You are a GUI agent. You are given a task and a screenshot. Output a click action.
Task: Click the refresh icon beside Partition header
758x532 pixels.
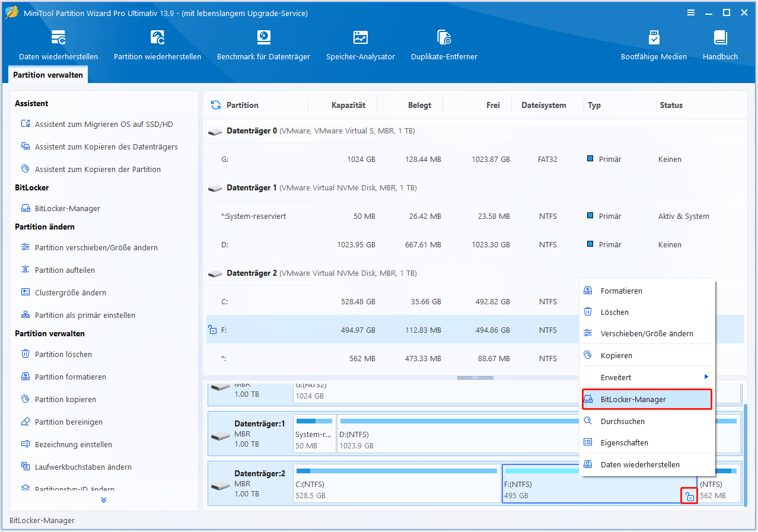[216, 105]
